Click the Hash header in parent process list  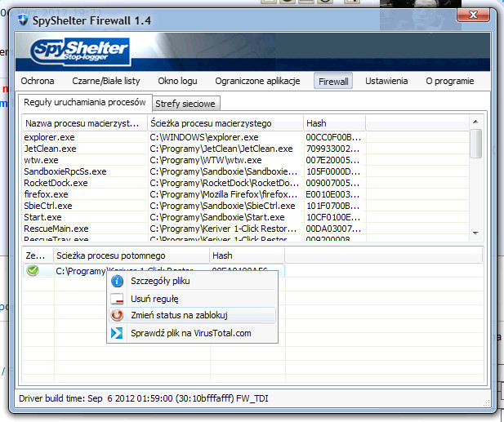(x=334, y=123)
